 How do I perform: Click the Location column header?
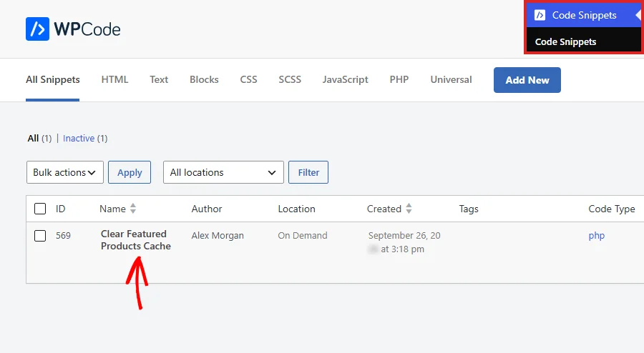[296, 209]
